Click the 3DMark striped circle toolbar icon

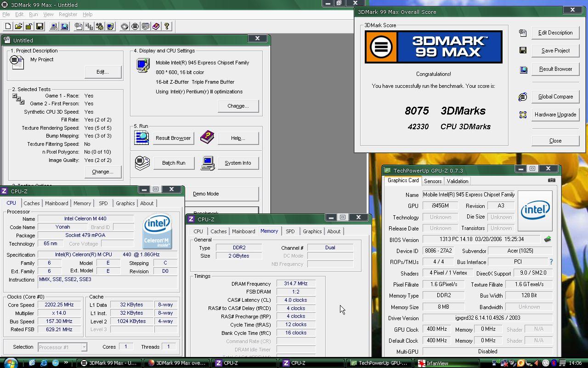(x=135, y=27)
